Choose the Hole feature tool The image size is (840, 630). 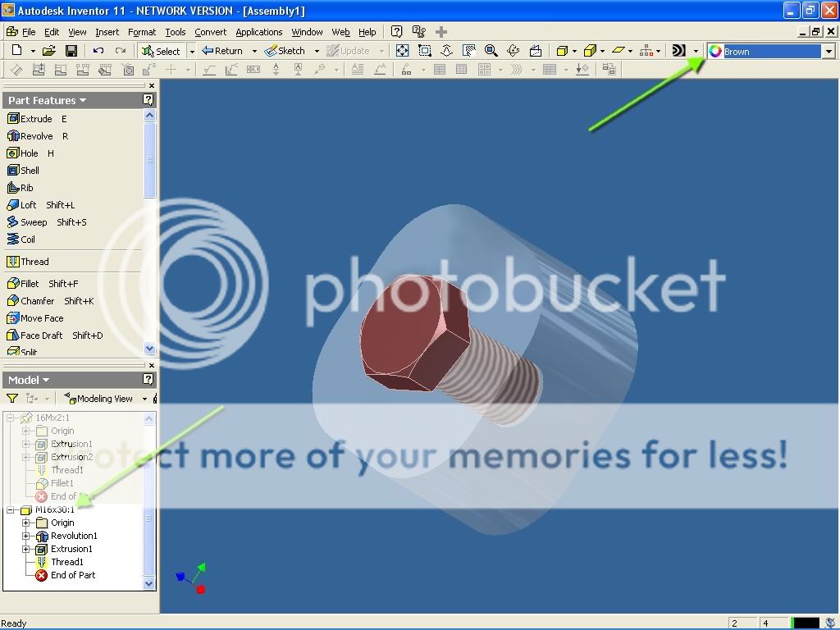point(29,153)
